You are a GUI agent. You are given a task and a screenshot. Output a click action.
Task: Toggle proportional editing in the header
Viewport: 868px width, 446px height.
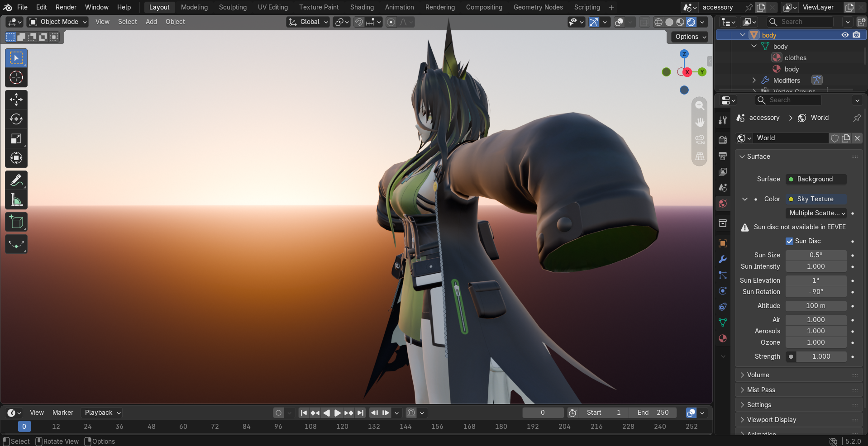coord(391,22)
